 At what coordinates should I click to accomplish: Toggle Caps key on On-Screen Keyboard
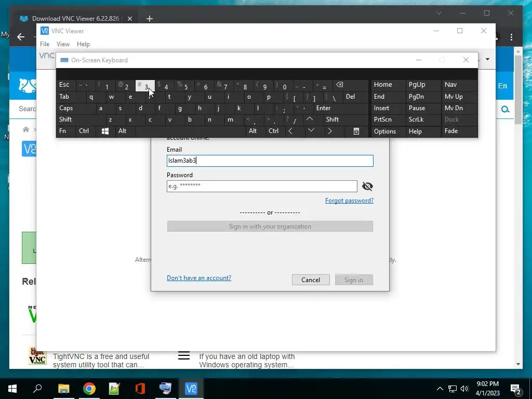pyautogui.click(x=75, y=108)
